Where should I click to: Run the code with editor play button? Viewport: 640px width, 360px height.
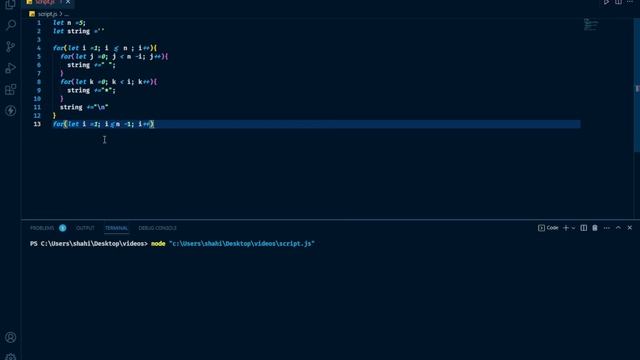[607, 2]
